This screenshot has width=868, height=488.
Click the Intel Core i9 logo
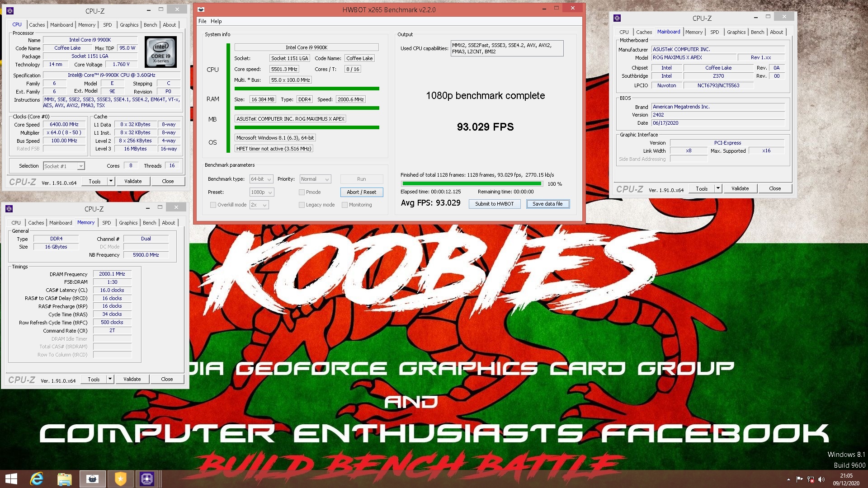click(x=160, y=52)
